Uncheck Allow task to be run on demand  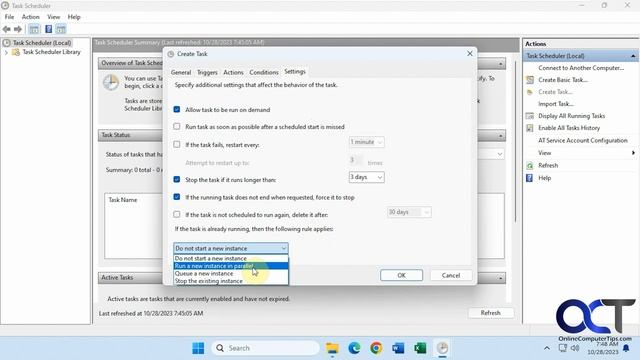coord(177,109)
